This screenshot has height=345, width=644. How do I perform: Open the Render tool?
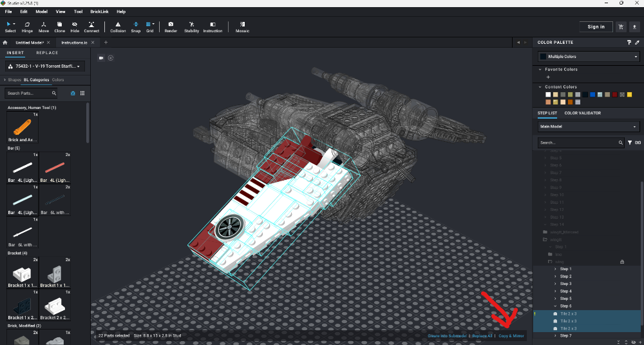[171, 26]
